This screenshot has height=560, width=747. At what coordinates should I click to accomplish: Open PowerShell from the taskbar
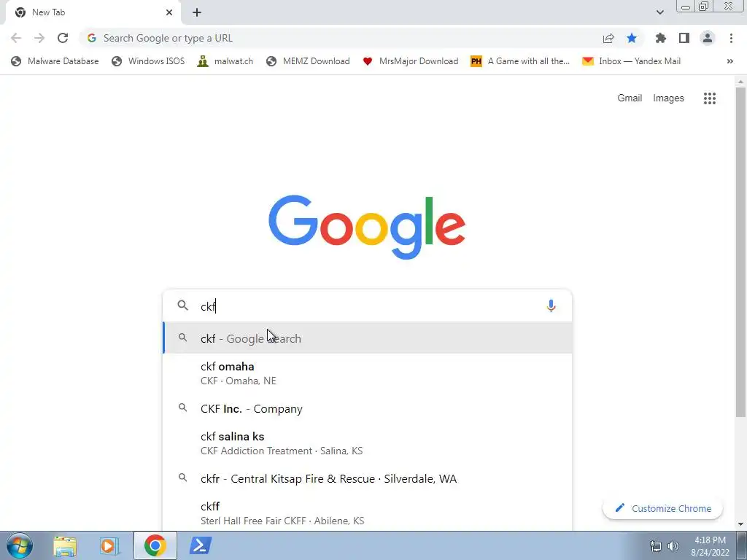[x=201, y=545]
